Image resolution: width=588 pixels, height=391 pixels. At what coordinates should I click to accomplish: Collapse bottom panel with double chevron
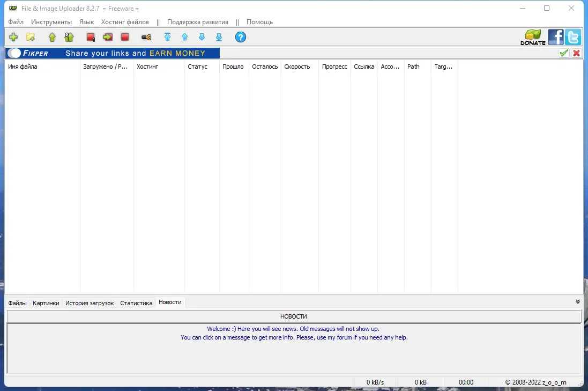578,301
